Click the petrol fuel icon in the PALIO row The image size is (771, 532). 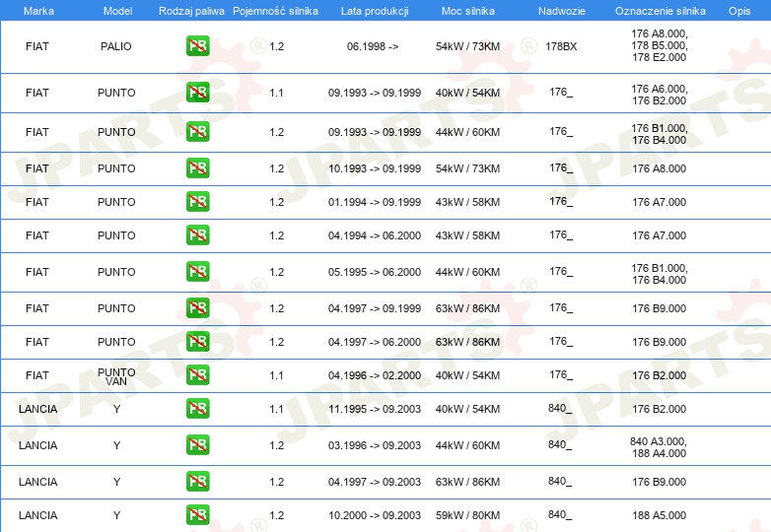click(197, 46)
